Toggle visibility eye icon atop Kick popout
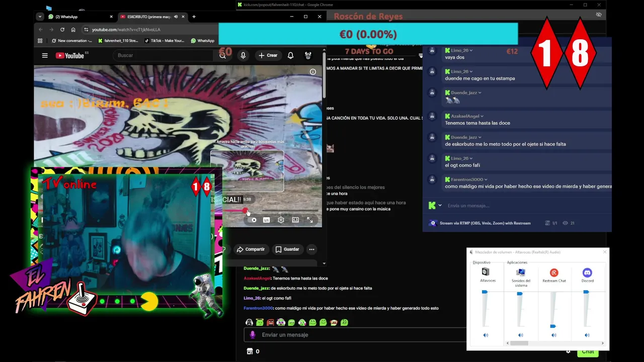Screen dimensions: 644x362 pos(599,15)
